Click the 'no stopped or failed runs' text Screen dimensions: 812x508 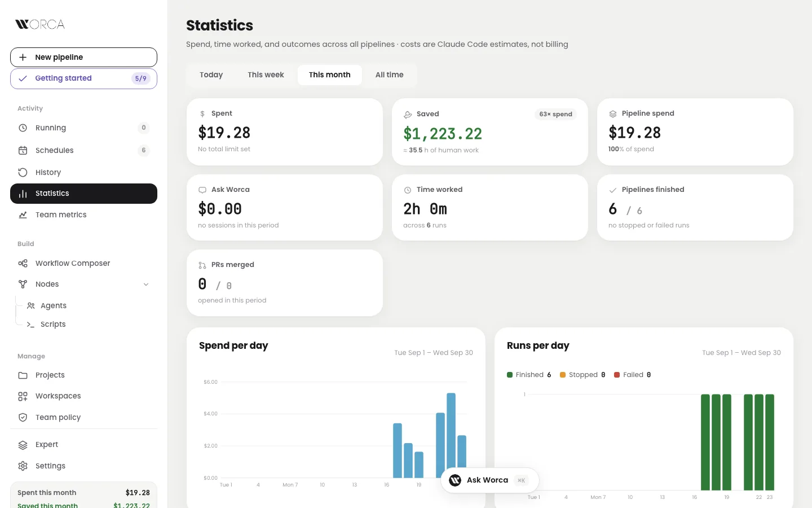649,225
